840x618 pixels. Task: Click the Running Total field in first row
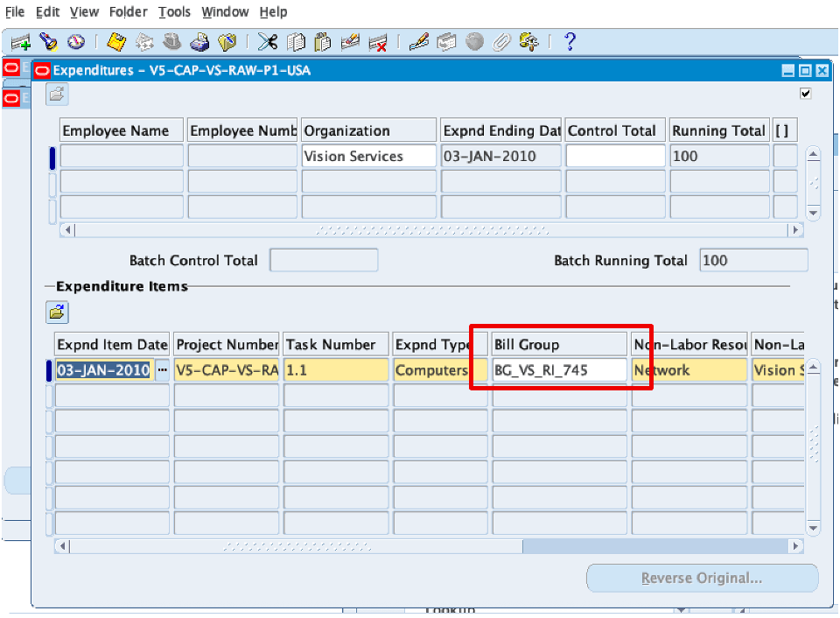click(719, 156)
